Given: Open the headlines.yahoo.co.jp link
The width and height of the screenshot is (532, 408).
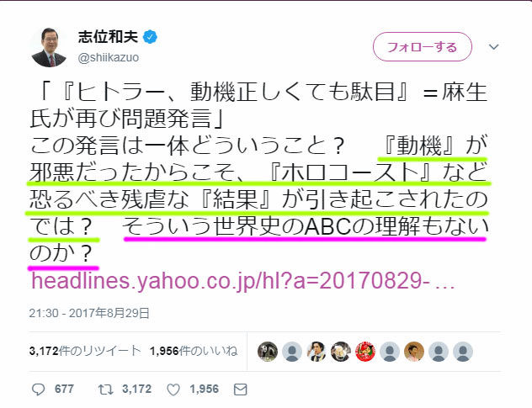Looking at the screenshot, I should (242, 281).
